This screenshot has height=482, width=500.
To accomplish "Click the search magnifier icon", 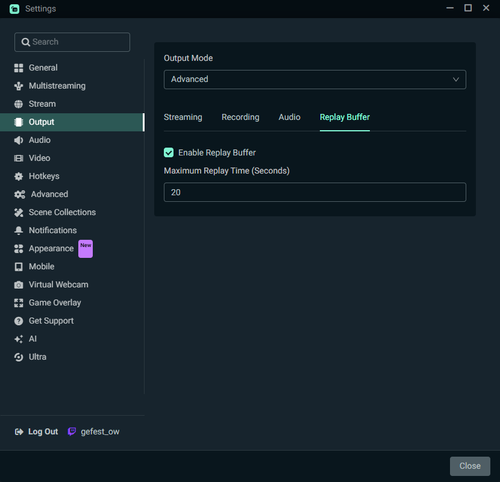I will click(26, 42).
